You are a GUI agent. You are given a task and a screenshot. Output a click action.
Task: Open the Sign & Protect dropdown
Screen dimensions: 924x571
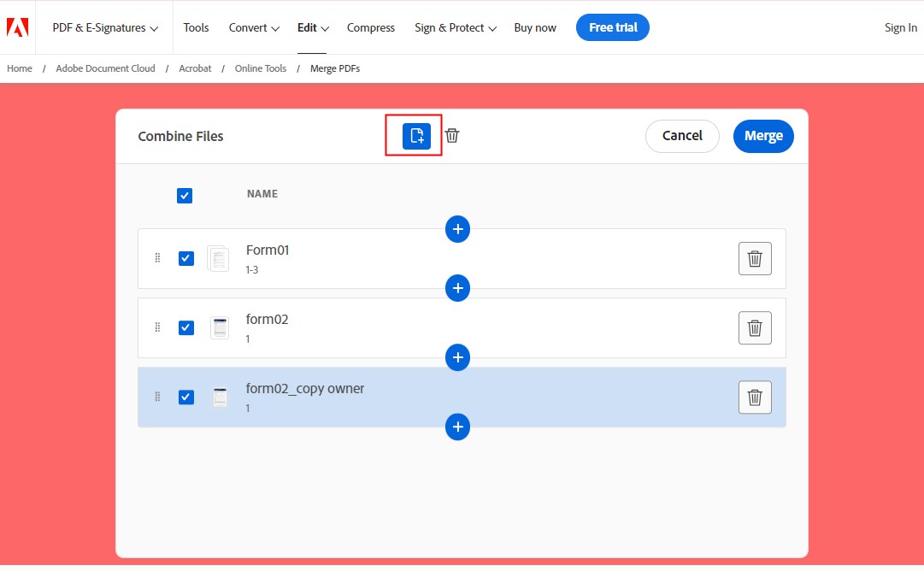[x=455, y=27]
